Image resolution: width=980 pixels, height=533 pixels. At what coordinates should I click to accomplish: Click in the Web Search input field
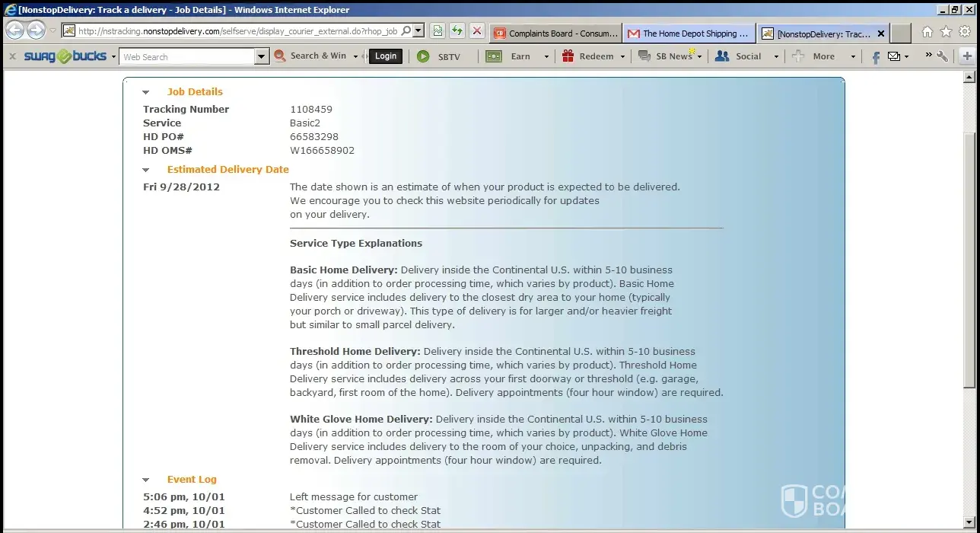(187, 56)
